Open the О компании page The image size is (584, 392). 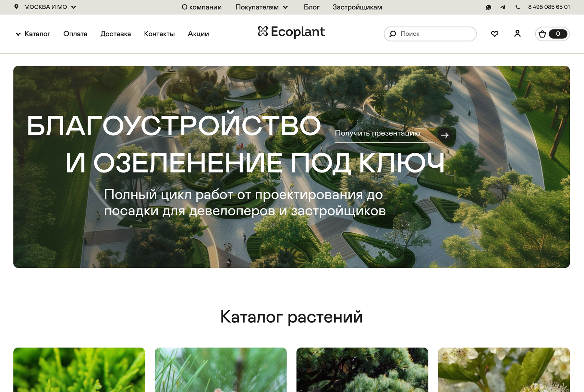click(201, 7)
